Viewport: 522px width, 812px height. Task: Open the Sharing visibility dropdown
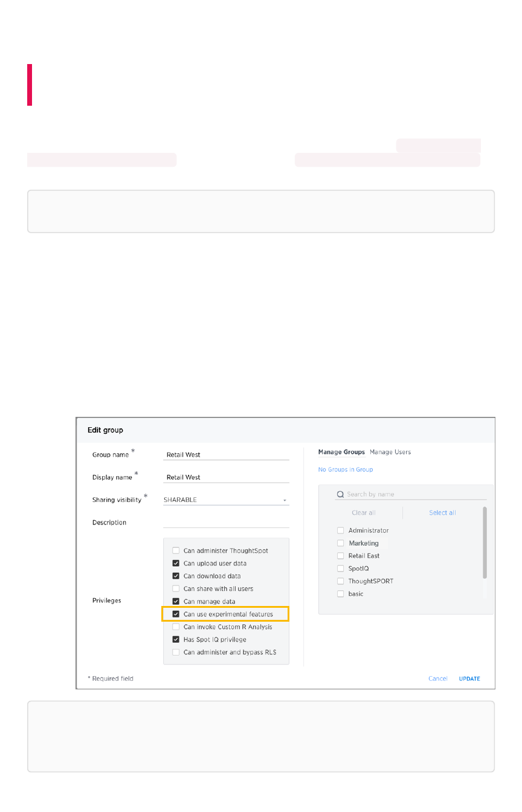[x=226, y=500]
